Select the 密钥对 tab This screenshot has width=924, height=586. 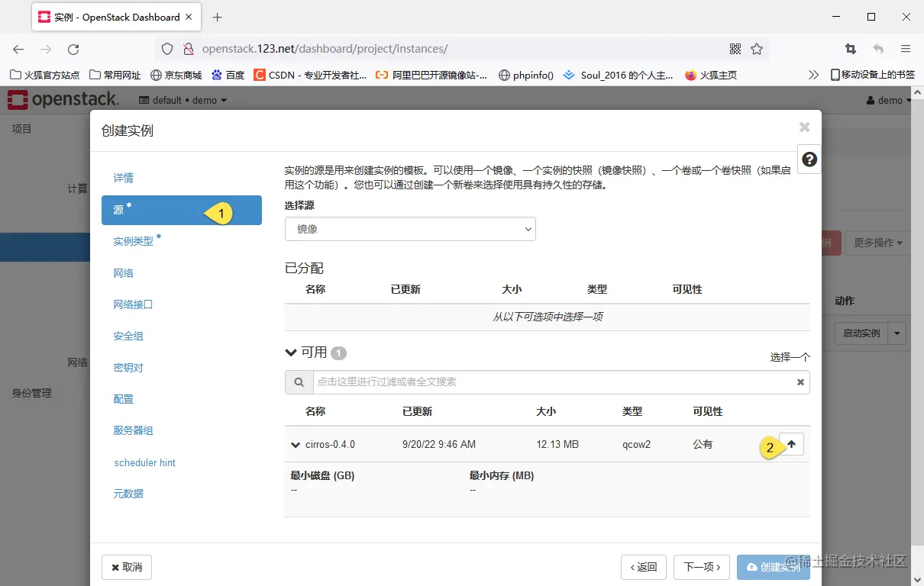click(x=127, y=367)
